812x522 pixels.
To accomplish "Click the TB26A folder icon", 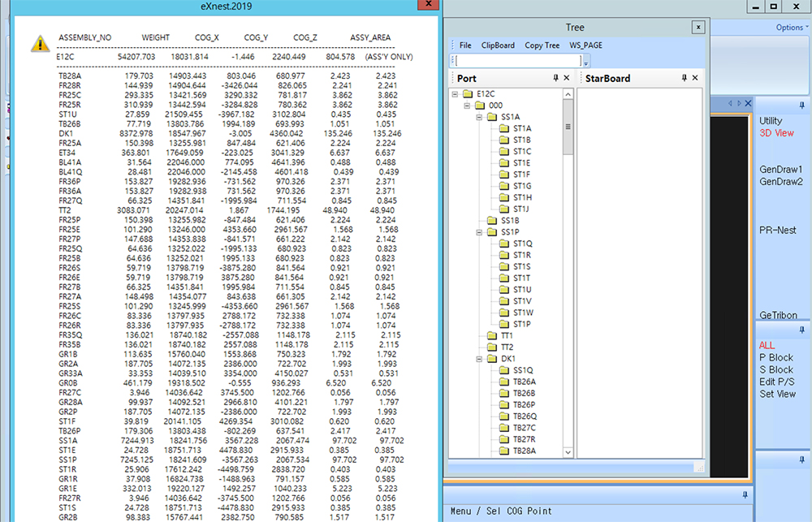I will click(504, 382).
